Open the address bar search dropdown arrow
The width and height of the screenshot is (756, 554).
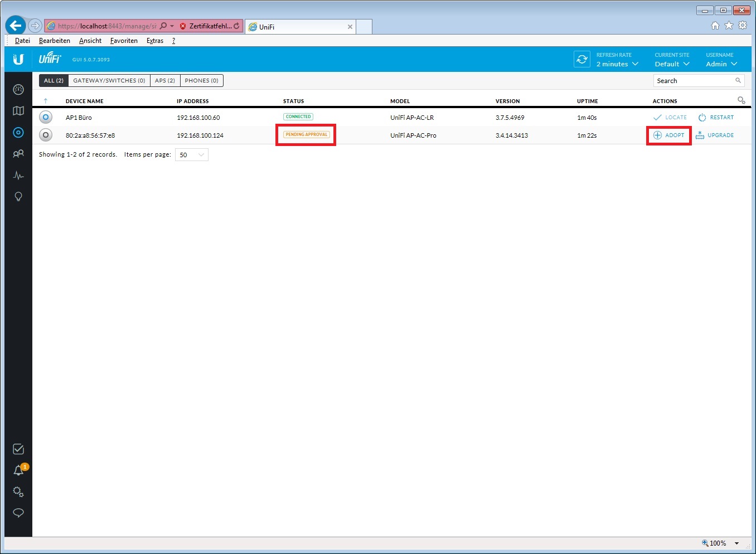(172, 26)
